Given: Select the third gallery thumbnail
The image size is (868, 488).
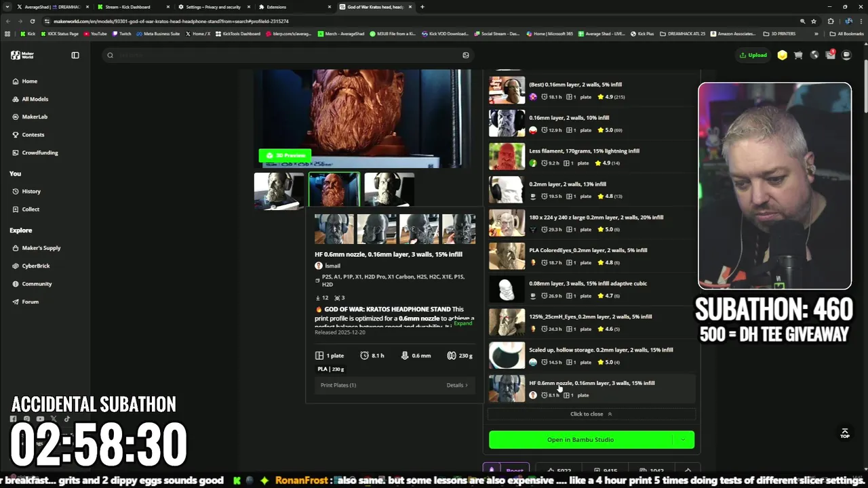Looking at the screenshot, I should (x=389, y=190).
